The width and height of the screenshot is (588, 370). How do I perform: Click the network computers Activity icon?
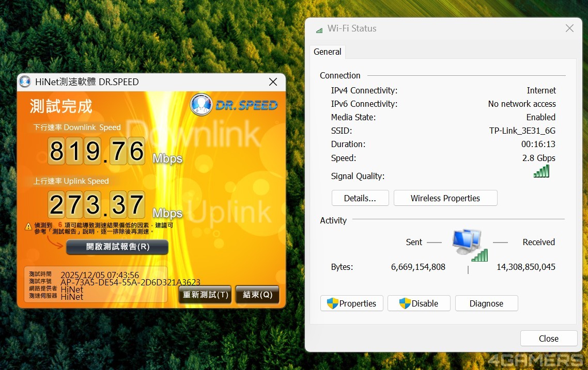(469, 245)
